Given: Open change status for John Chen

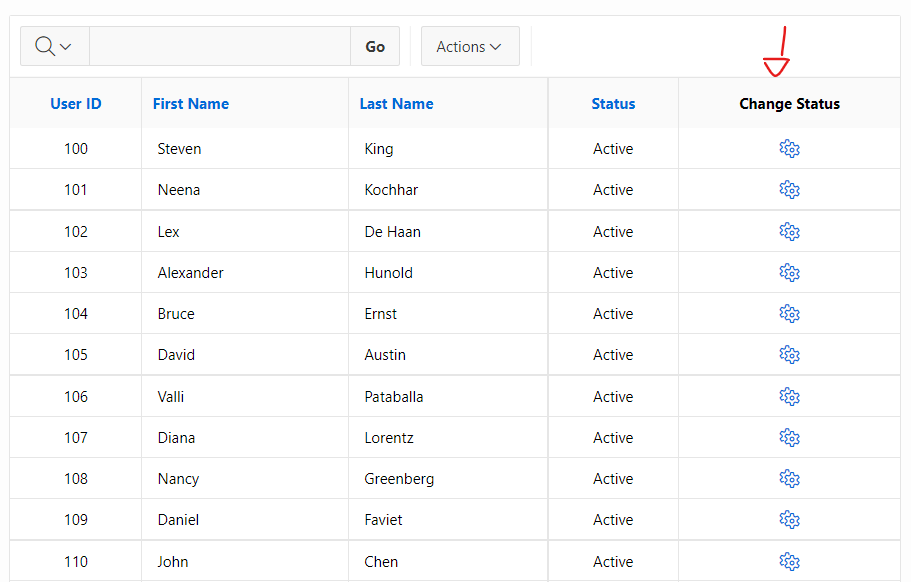Looking at the screenshot, I should pos(789,561).
